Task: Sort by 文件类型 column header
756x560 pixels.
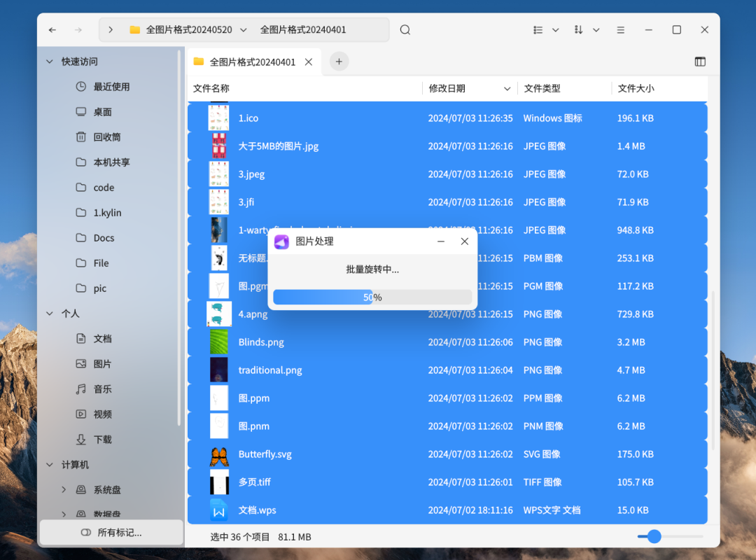Action: pyautogui.click(x=542, y=88)
